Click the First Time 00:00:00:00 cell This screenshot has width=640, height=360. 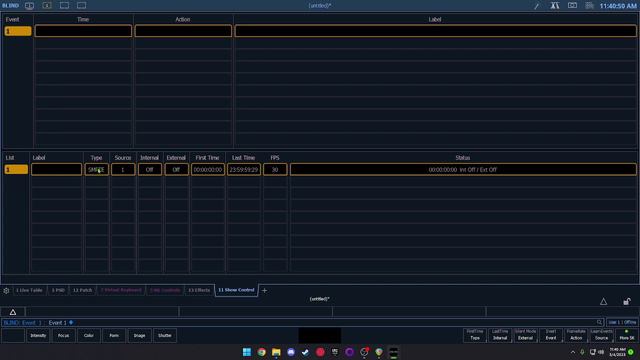pyautogui.click(x=208, y=169)
